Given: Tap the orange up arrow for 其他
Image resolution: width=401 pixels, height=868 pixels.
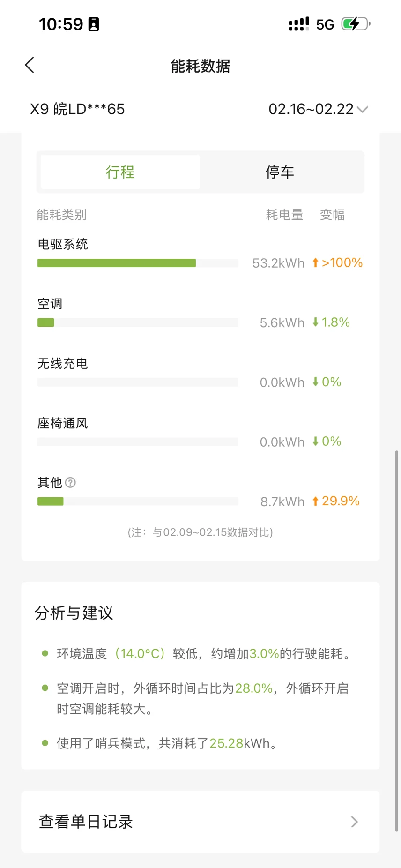Looking at the screenshot, I should point(315,501).
